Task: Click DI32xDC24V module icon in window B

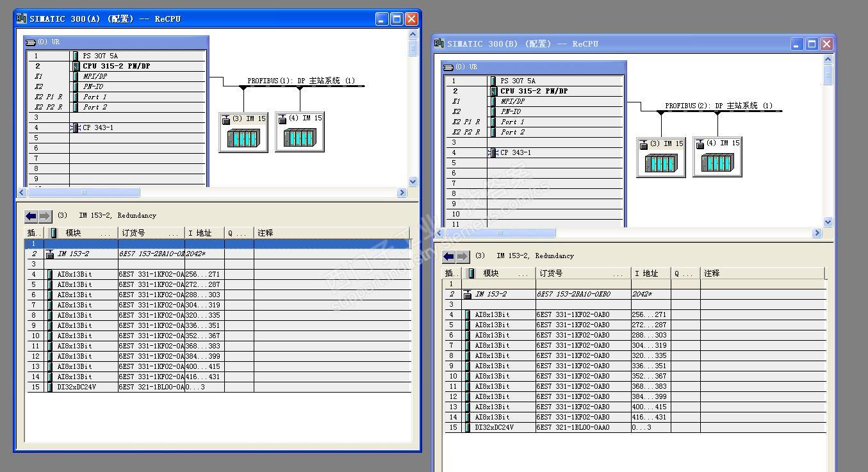Action: [x=468, y=427]
